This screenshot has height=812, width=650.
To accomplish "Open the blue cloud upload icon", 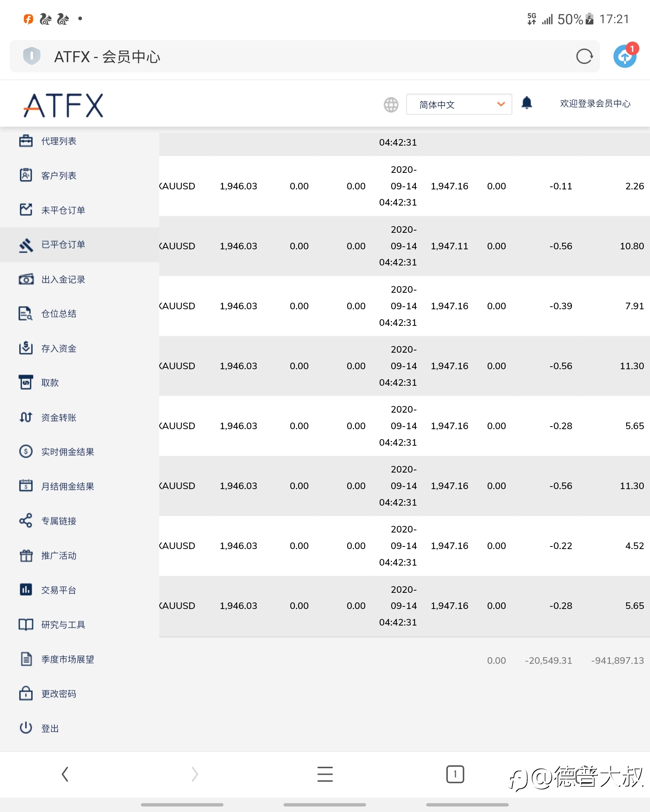I will [x=625, y=56].
